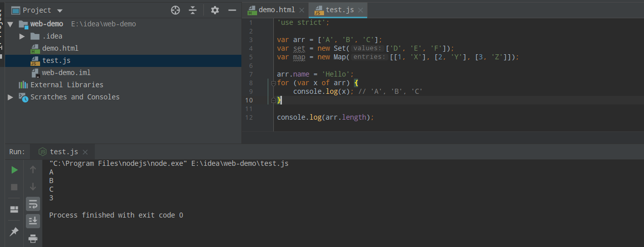The width and height of the screenshot is (644, 247).
Task: Close the demo.html editor tab
Action: 301,10
